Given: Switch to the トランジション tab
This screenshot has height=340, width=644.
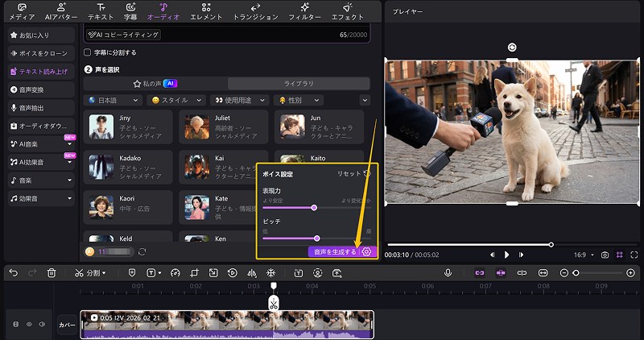Looking at the screenshot, I should point(254,10).
